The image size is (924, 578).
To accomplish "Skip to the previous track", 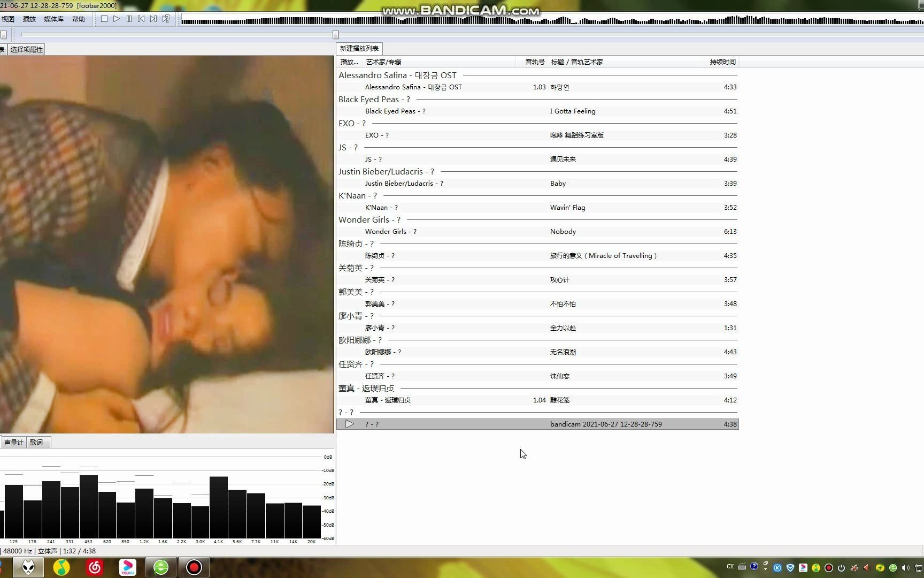I will 141,19.
